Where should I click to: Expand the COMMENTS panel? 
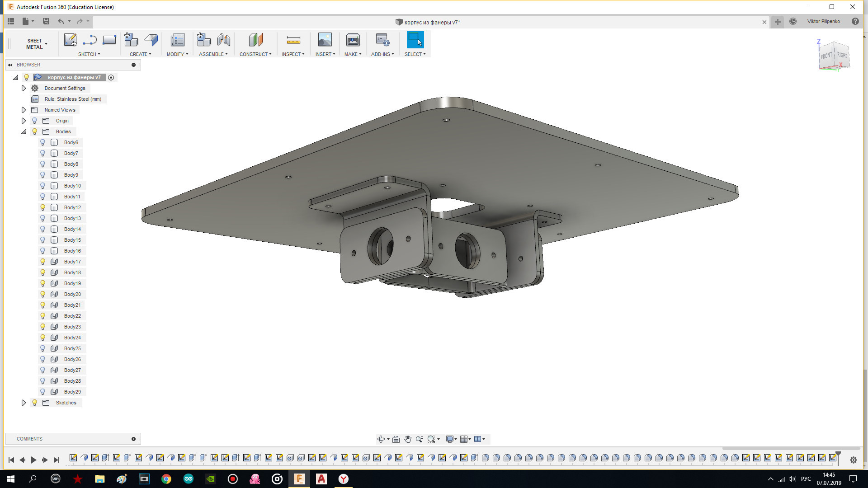(133, 439)
